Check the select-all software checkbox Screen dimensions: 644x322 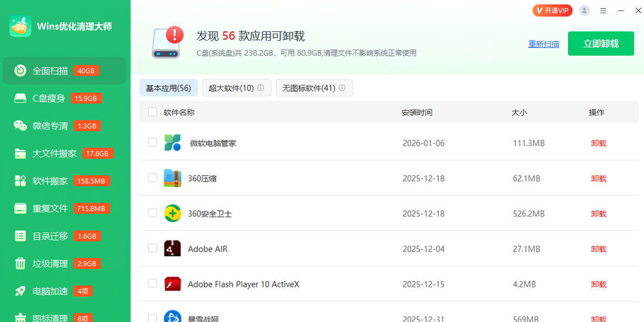(152, 111)
